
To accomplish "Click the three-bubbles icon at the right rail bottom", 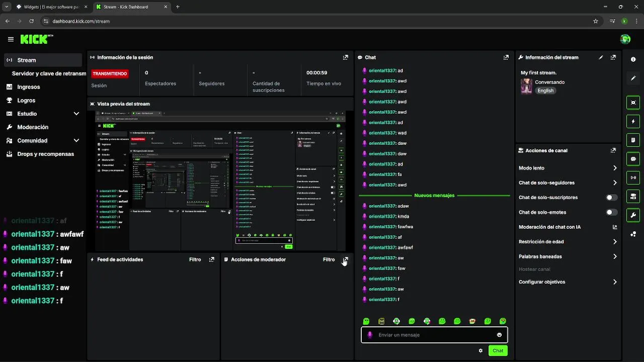I will (x=633, y=234).
